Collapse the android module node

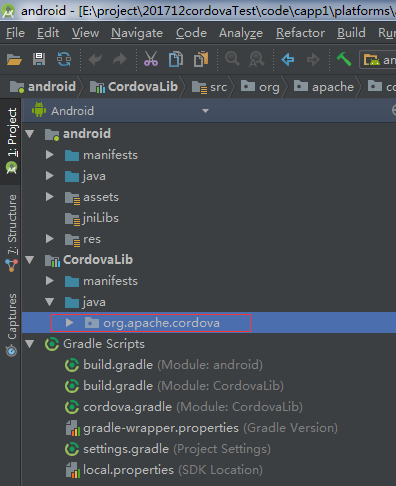tap(30, 134)
